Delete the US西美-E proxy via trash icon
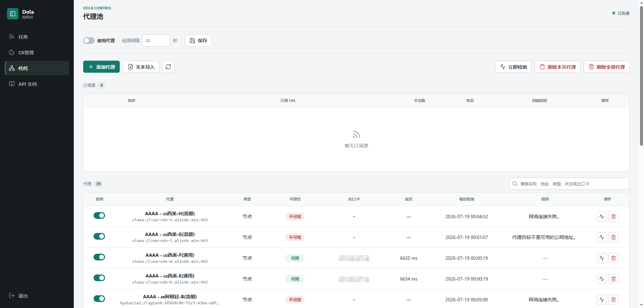The image size is (644, 308). (x=613, y=279)
